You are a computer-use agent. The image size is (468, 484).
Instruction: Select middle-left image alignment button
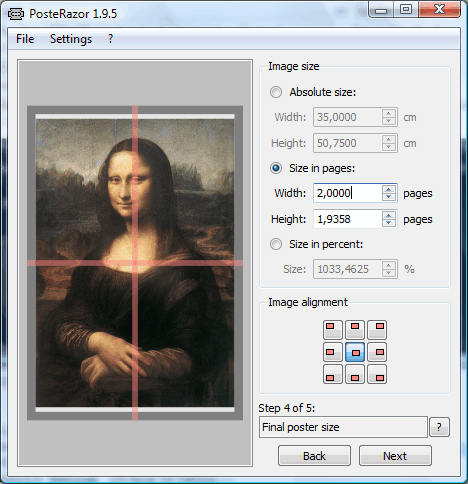(x=333, y=352)
